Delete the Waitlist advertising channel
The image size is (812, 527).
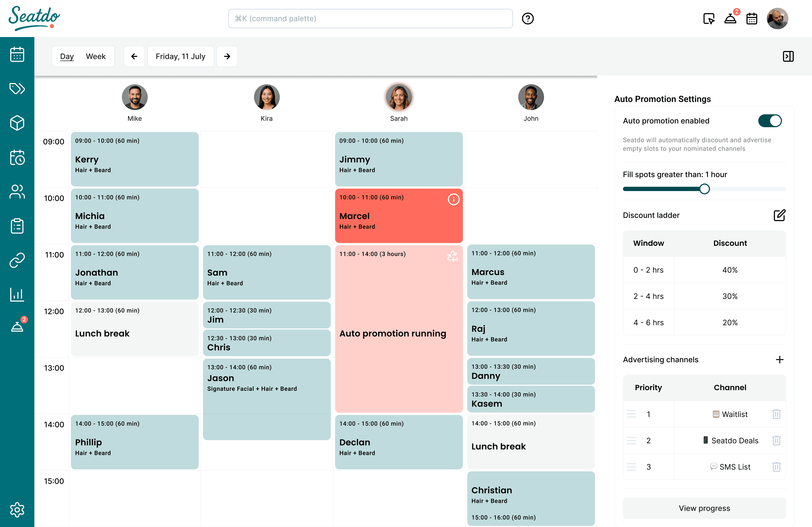click(776, 414)
